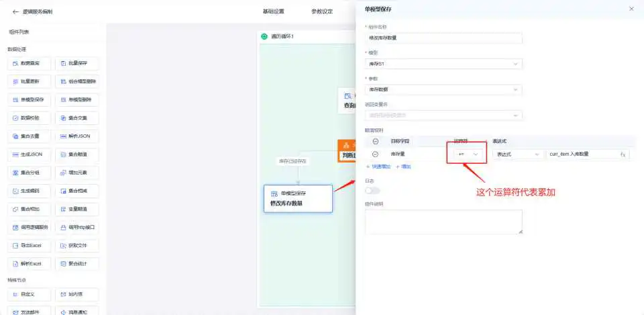
Task: Select the 聚合统计 component
Action: tap(76, 263)
